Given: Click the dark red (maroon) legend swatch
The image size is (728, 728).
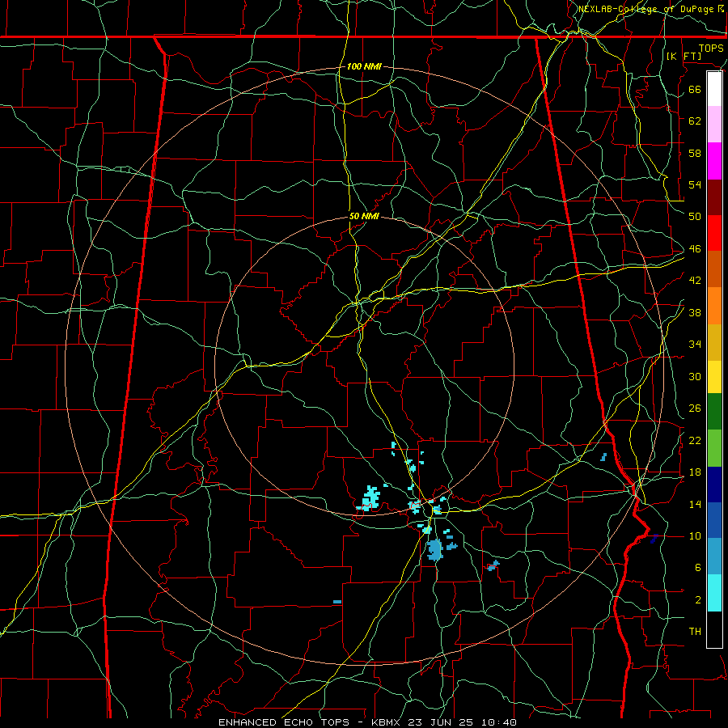Looking at the screenshot, I should (x=714, y=197).
